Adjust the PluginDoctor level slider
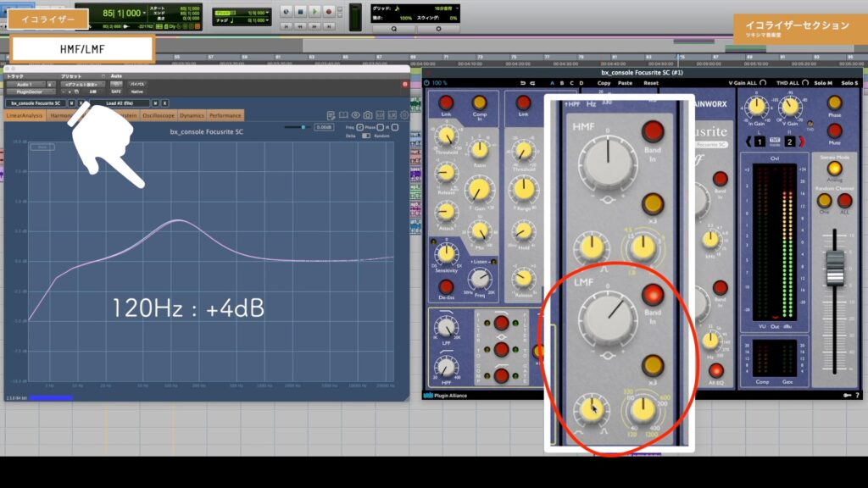 (303, 127)
